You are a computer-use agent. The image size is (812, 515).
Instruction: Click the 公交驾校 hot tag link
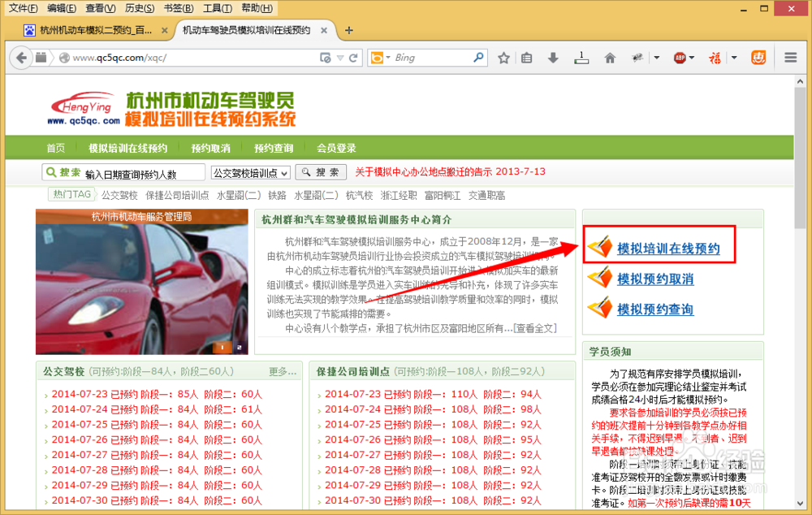coord(119,195)
